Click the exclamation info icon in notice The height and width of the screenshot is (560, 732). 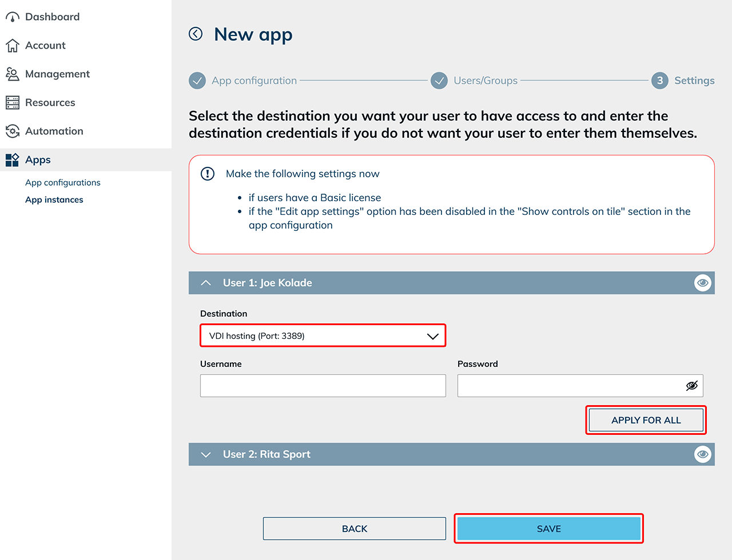pyautogui.click(x=208, y=174)
